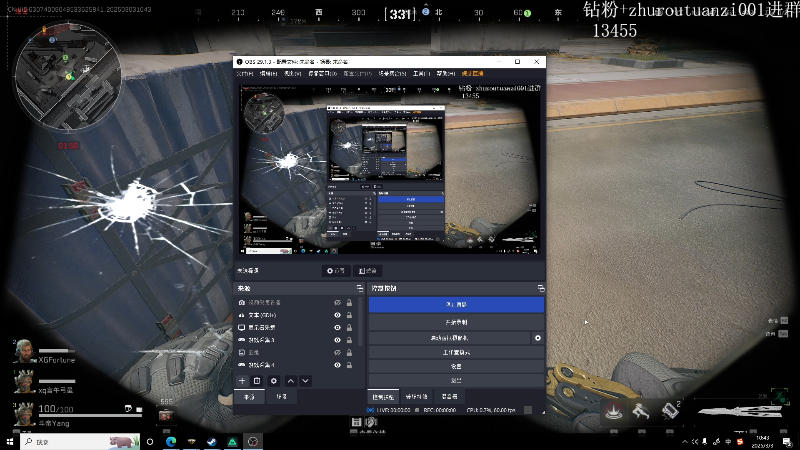Open source properties gear button below preview
This screenshot has width=800, height=450.
336,271
